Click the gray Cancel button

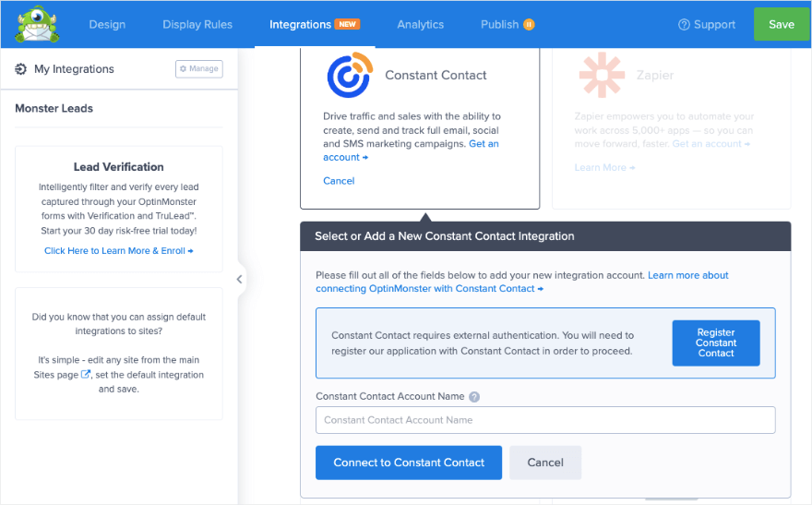coord(545,463)
